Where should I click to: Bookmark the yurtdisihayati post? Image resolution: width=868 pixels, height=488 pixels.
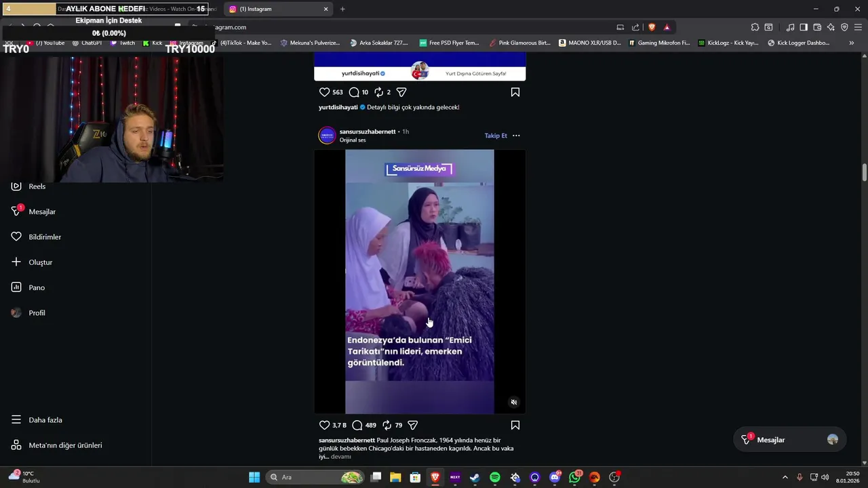click(515, 92)
